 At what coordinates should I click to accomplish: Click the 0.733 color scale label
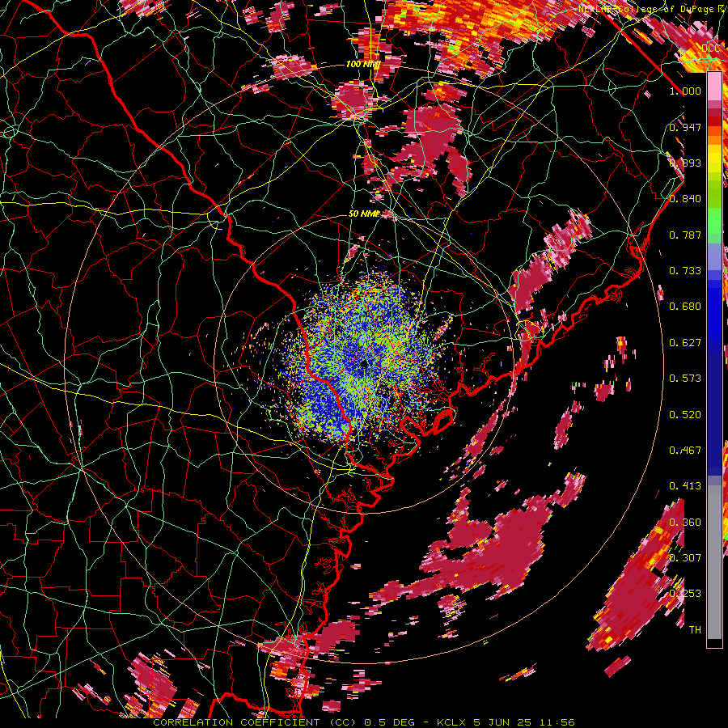[685, 271]
